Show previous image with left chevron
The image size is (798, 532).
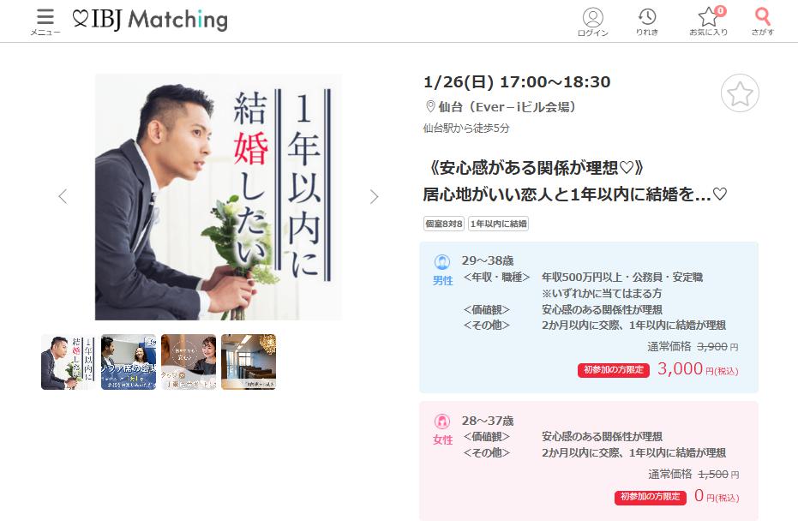coord(63,196)
